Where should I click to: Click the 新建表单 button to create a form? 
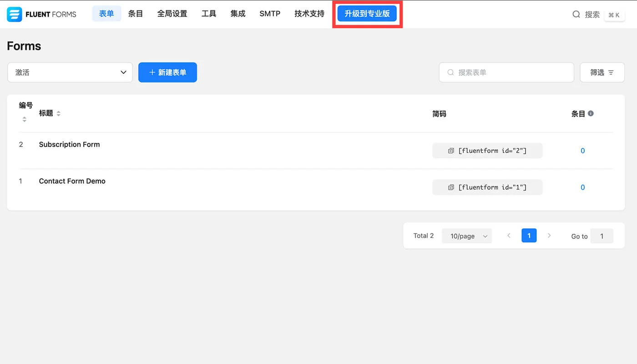[167, 72]
